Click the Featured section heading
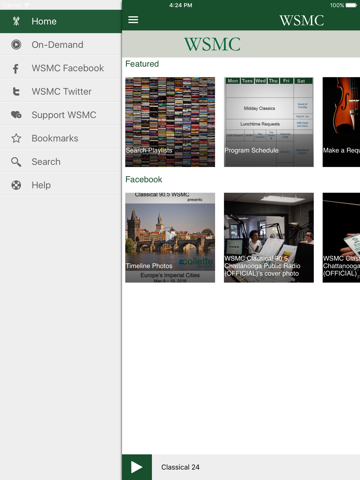360x480 pixels. (x=142, y=64)
